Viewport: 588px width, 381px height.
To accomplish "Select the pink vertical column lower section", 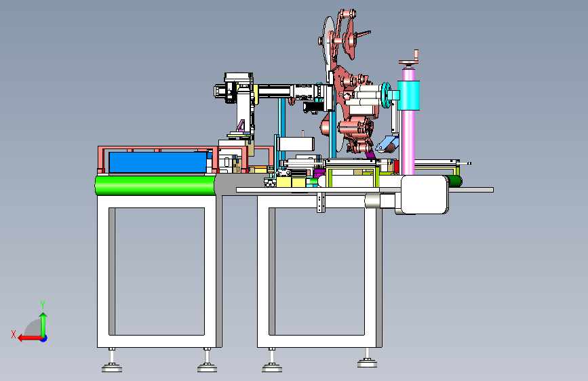I will 408,142.
